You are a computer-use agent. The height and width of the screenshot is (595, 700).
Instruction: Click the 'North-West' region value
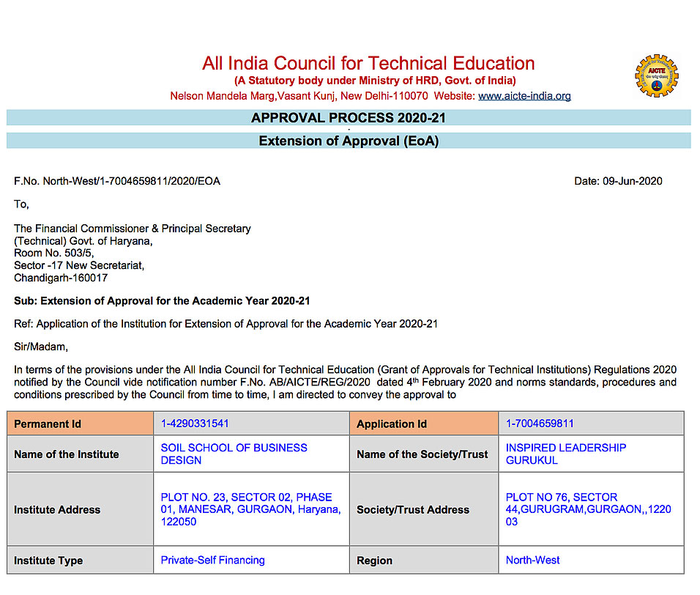[x=532, y=560]
